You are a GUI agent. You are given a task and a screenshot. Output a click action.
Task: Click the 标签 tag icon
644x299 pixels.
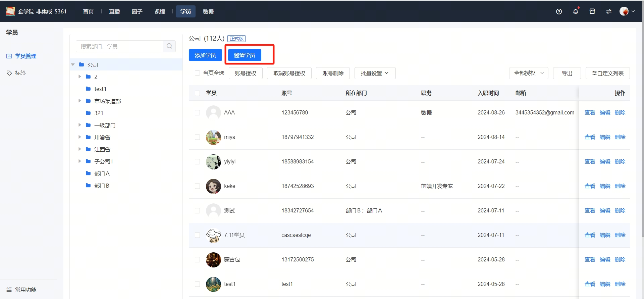(x=9, y=73)
